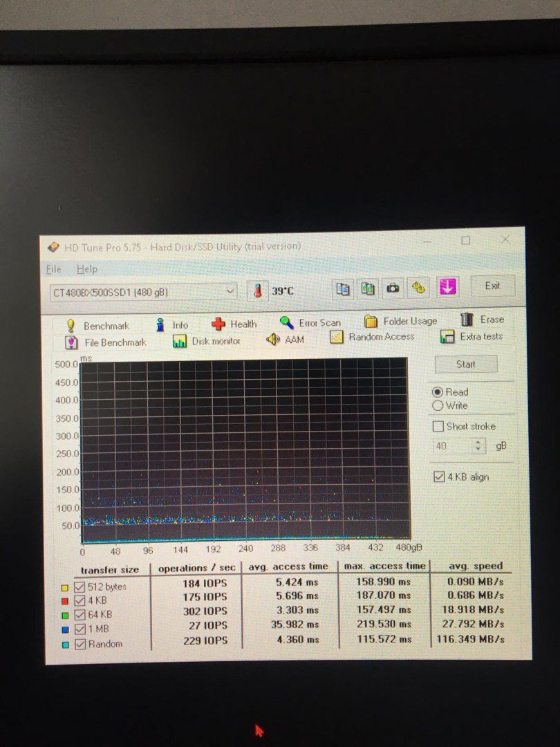Click the Erase trash can icon
The width and height of the screenshot is (560, 747).
click(467, 319)
